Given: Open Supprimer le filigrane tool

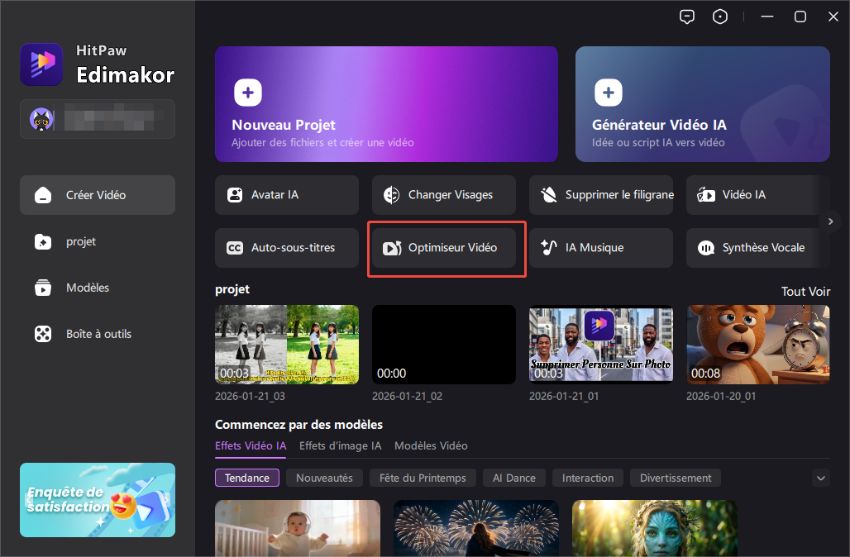Looking at the screenshot, I should coord(601,195).
